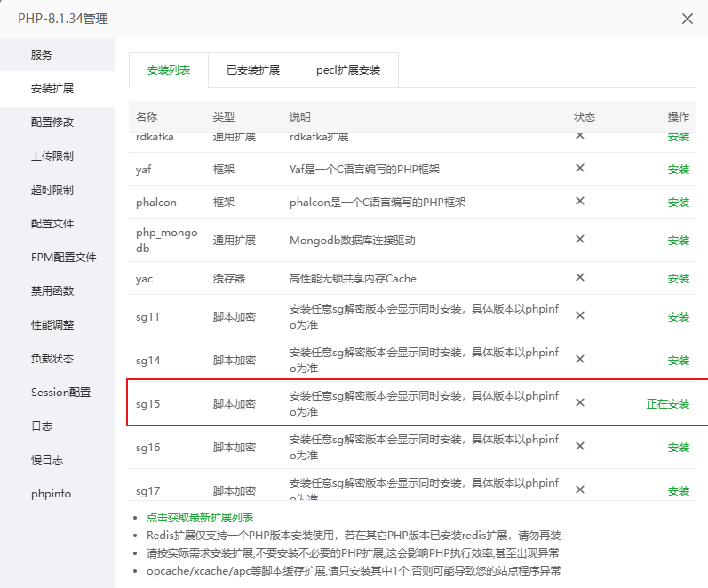This screenshot has width=708, height=588.
Task: Install the sg17 extension
Action: [678, 491]
